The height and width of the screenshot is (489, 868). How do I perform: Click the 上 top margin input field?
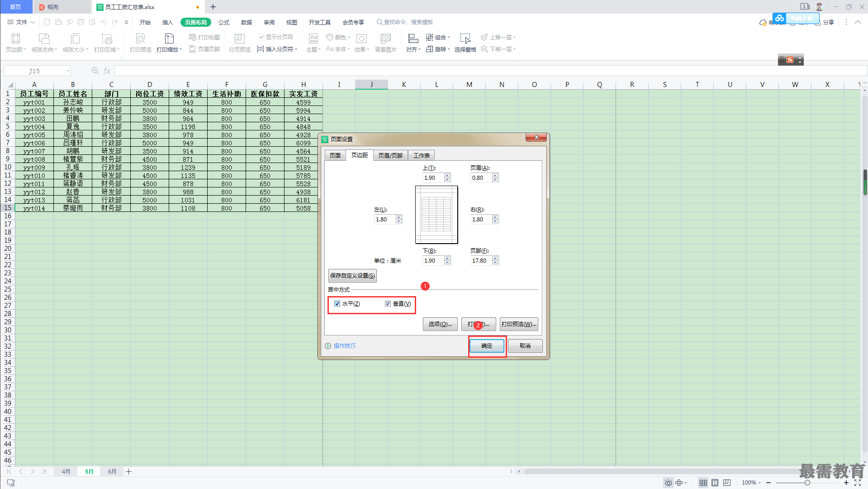pyautogui.click(x=433, y=178)
